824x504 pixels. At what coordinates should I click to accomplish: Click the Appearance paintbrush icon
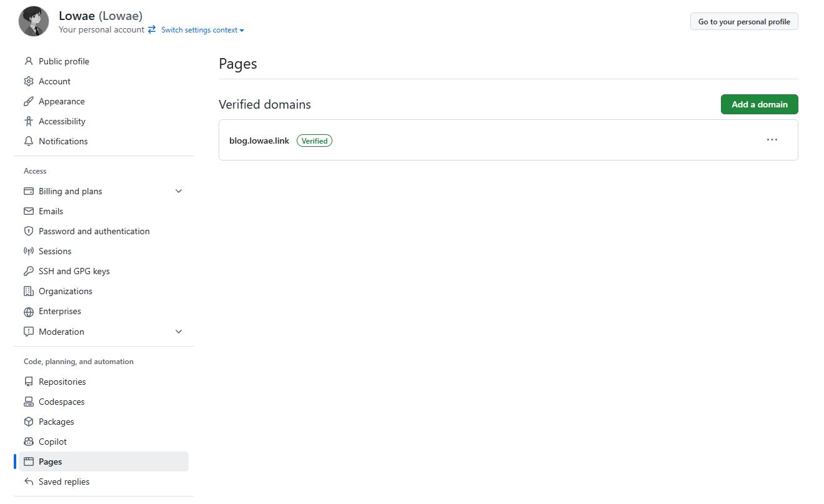[29, 101]
